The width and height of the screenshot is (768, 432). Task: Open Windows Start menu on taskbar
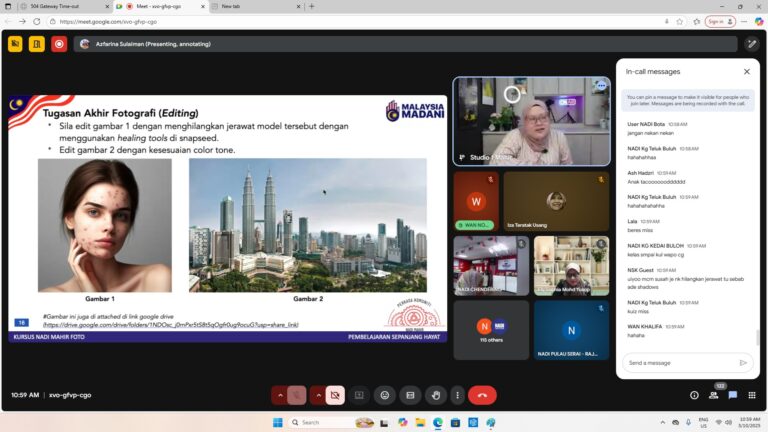(278, 422)
